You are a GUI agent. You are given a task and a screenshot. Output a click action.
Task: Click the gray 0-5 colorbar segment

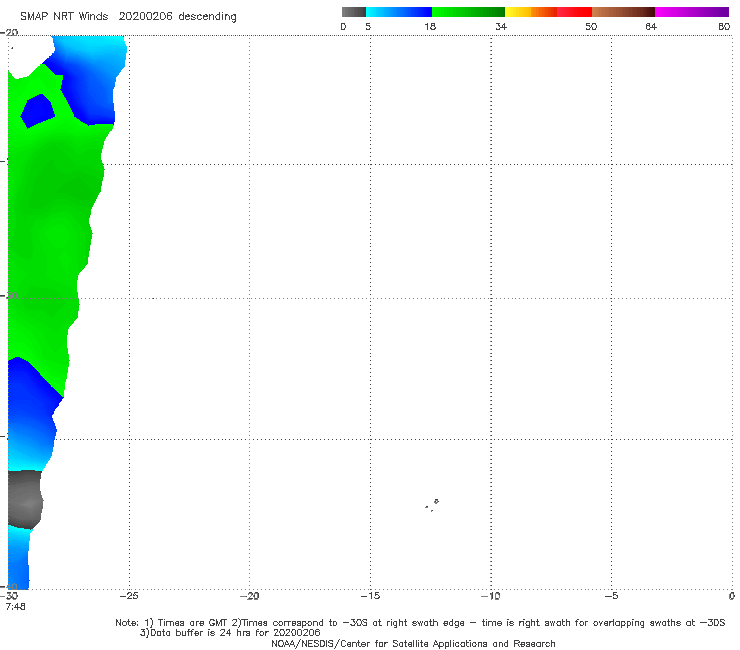point(353,12)
